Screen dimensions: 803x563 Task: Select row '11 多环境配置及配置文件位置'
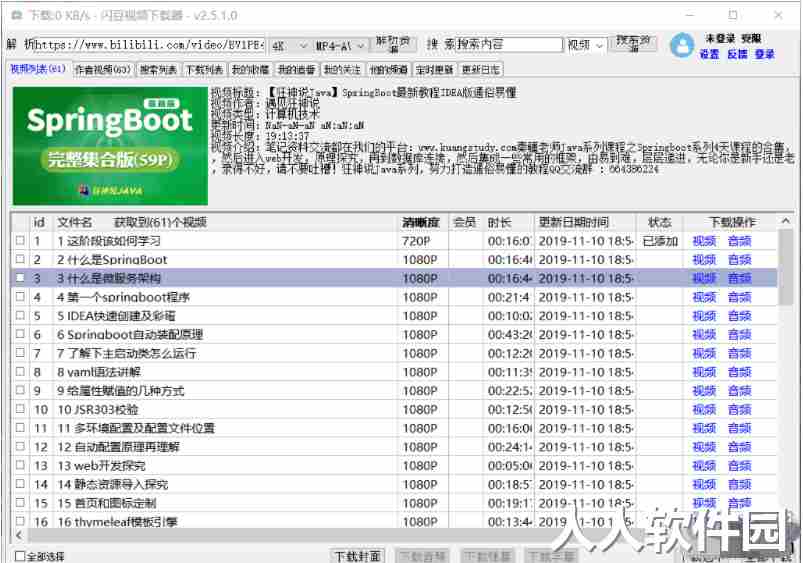pyautogui.click(x=393, y=428)
